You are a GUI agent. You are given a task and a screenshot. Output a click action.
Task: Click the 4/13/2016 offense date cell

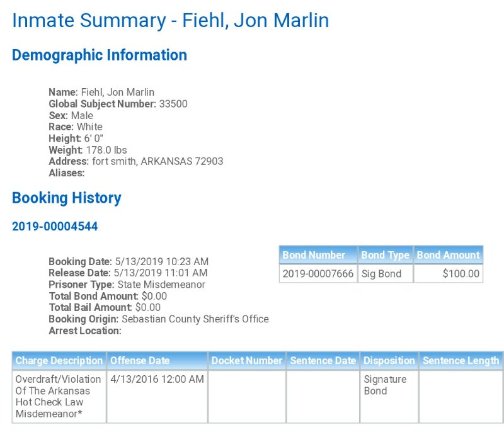pos(157,397)
